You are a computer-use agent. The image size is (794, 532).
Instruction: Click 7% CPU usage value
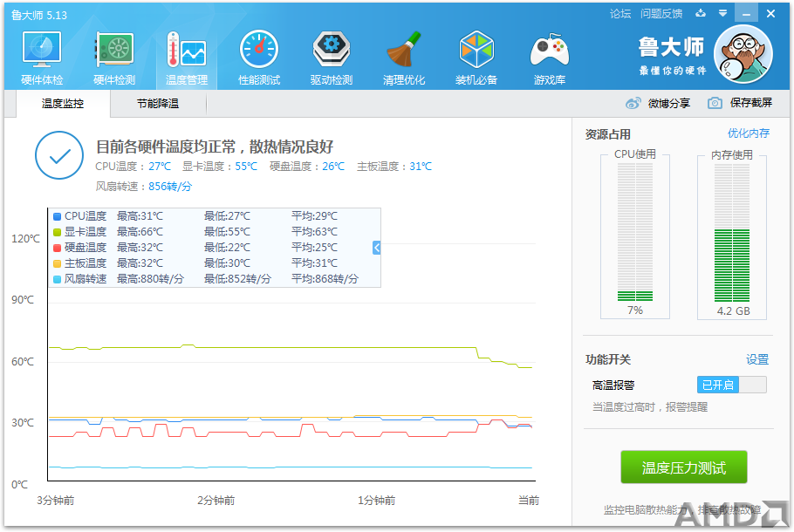635,310
